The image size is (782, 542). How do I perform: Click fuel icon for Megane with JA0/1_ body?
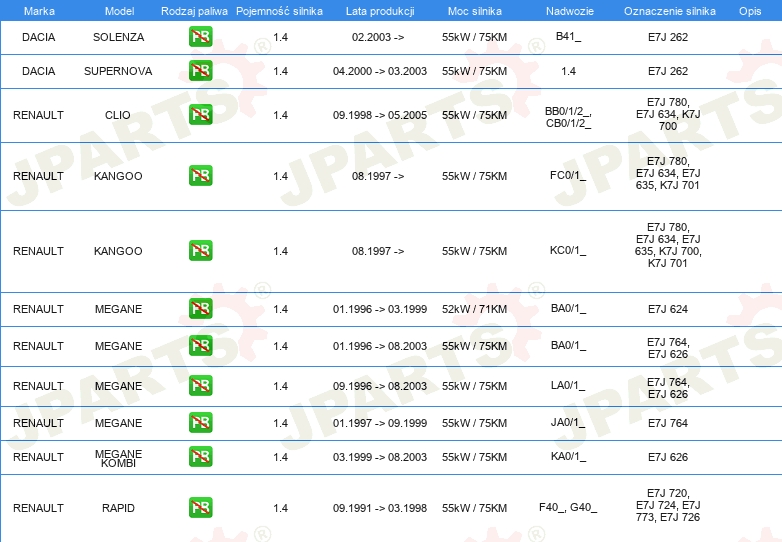[x=200, y=423]
